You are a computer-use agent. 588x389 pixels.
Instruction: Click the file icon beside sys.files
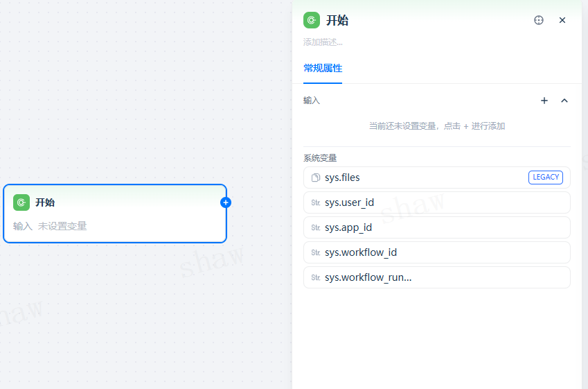point(316,178)
